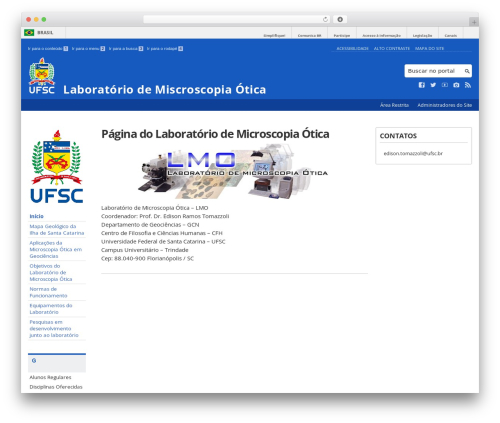Open the Área Restrita link
Screen dimensions: 500x423
click(x=394, y=105)
